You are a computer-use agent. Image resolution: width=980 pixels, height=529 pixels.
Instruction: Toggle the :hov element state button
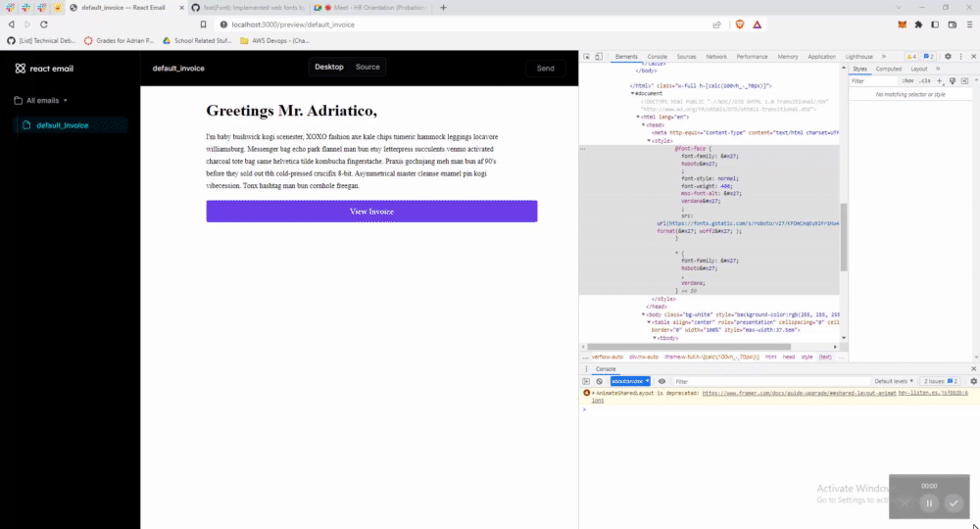(x=907, y=81)
